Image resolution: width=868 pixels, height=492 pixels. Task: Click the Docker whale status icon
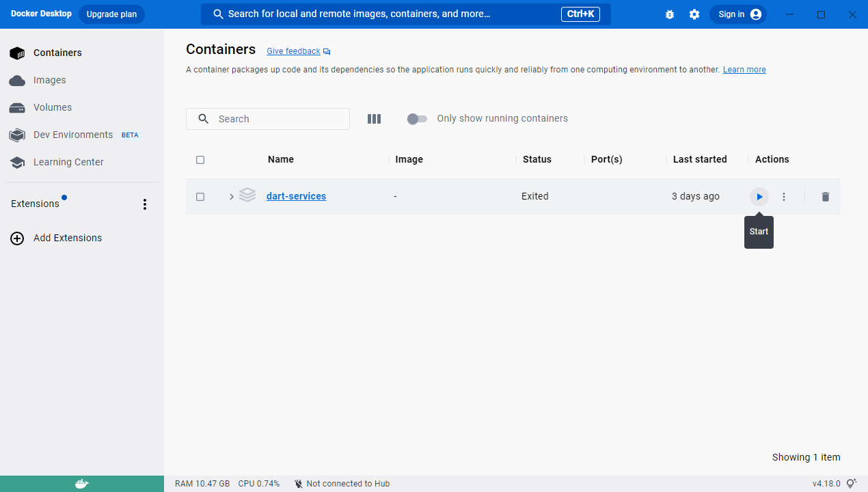point(81,484)
